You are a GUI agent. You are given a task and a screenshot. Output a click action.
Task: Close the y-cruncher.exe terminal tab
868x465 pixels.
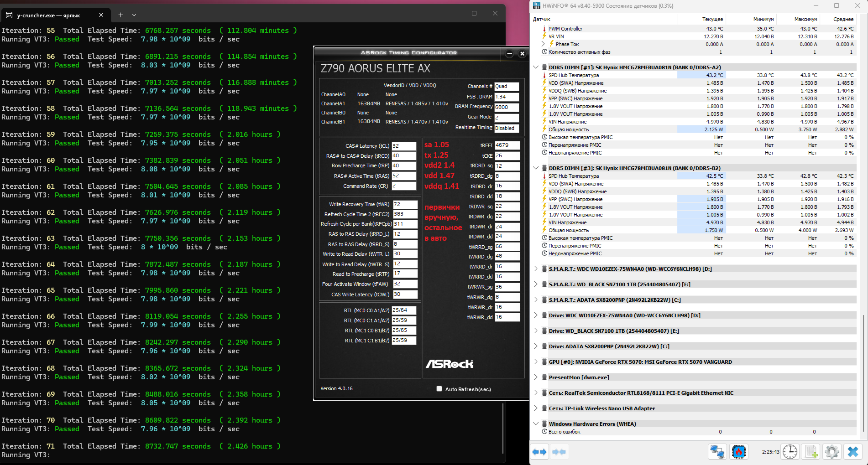click(101, 15)
